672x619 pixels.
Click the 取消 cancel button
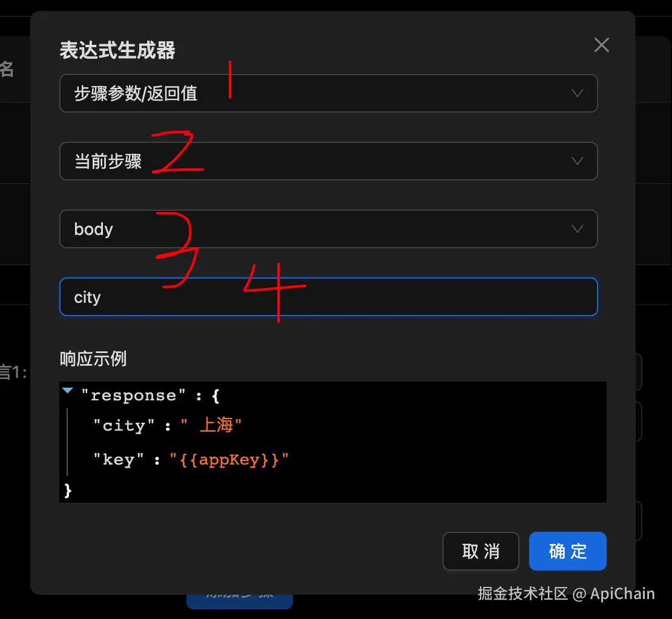tap(481, 551)
